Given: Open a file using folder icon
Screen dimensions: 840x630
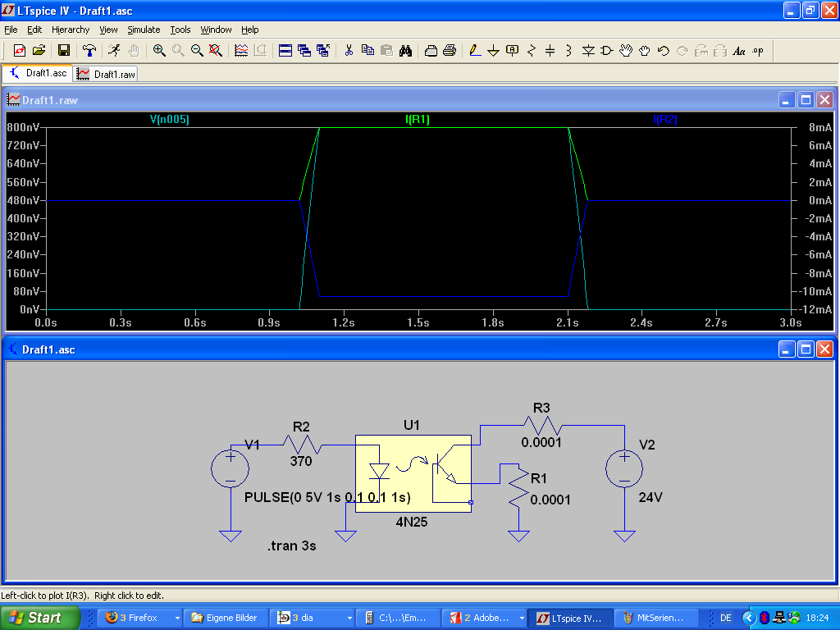Looking at the screenshot, I should point(39,50).
